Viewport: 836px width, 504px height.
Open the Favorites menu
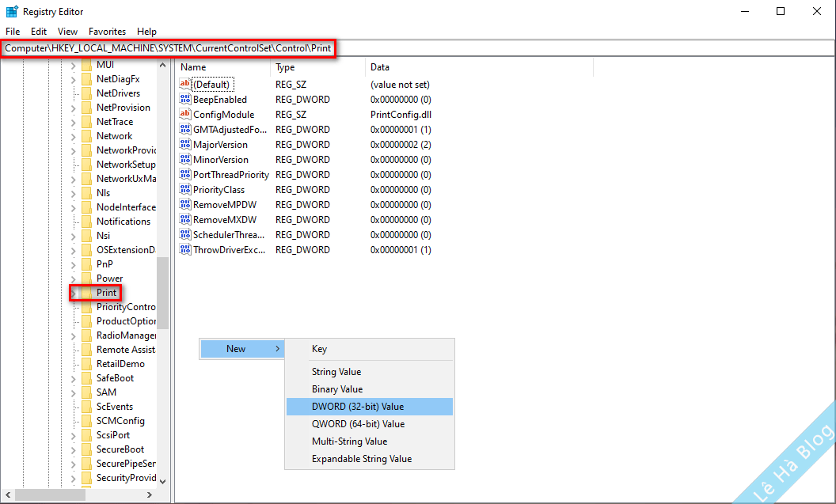(107, 32)
